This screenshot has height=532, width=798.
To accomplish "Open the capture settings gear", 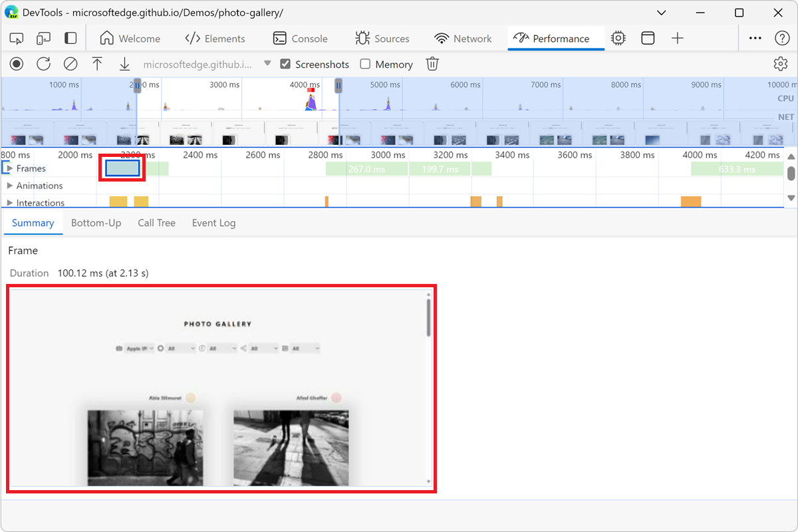I will click(x=780, y=64).
